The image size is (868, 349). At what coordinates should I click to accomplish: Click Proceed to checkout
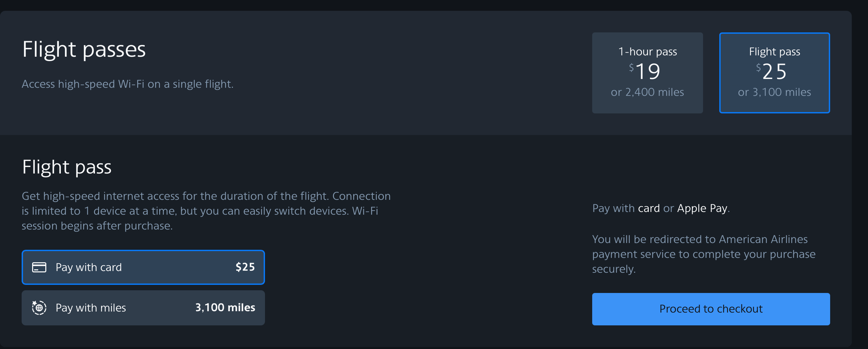711,308
